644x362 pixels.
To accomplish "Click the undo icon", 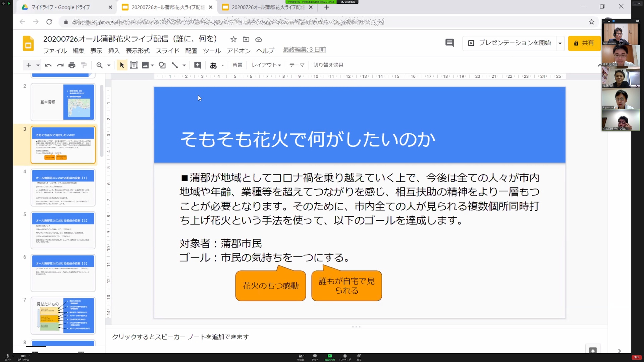I will pyautogui.click(x=48, y=65).
